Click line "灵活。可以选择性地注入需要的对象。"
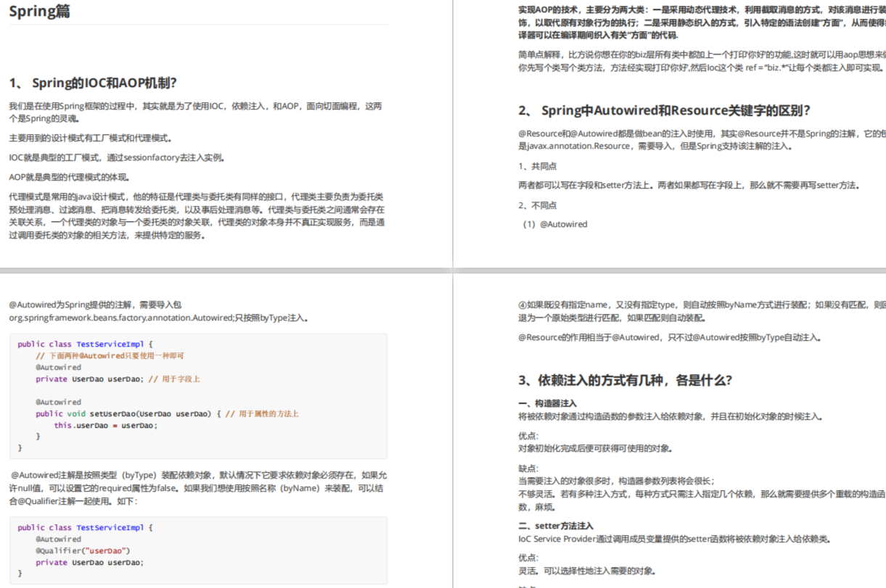Image resolution: width=886 pixels, height=588 pixels. (x=587, y=571)
